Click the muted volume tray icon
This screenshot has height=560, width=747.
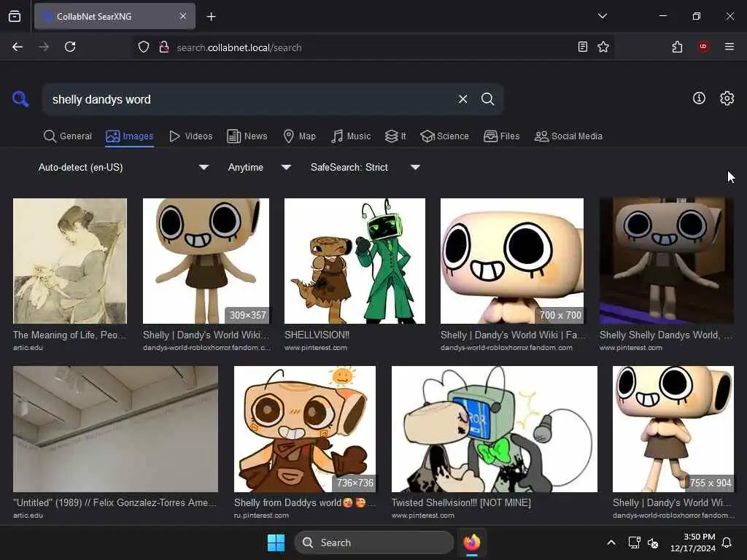(x=653, y=542)
